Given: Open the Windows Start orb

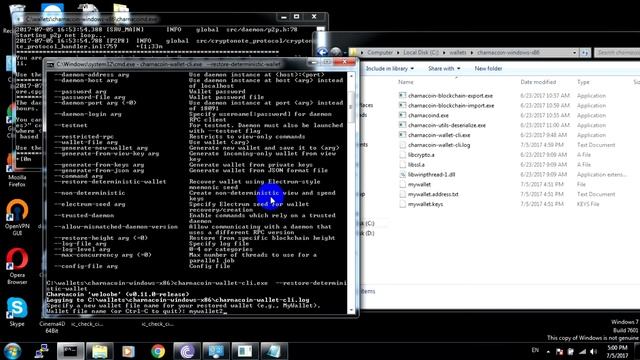Looking at the screenshot, I should click(13, 351).
